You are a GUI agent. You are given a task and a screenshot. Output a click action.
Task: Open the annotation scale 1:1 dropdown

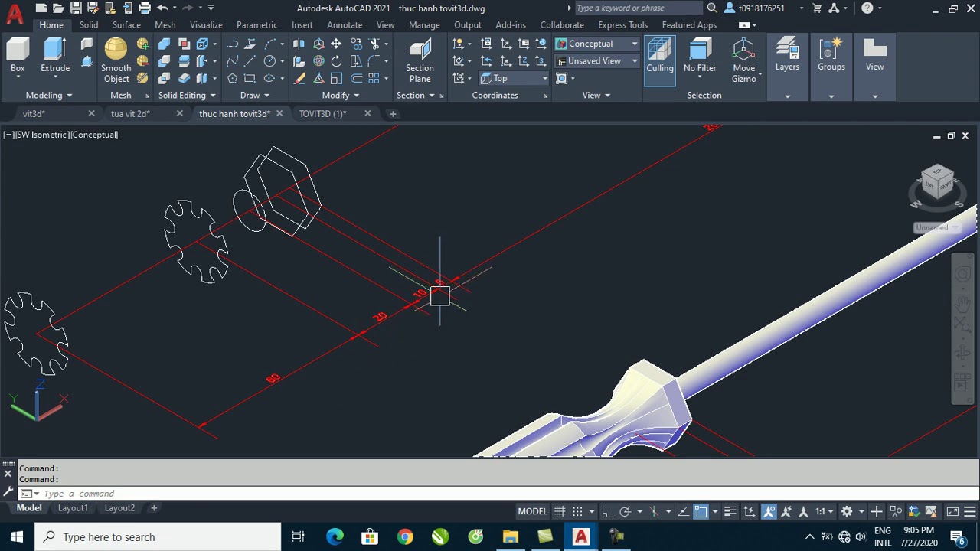point(824,511)
